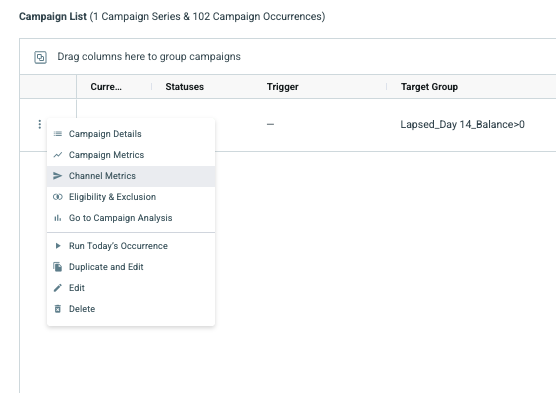Select the Edit menu entry

[x=131, y=288]
